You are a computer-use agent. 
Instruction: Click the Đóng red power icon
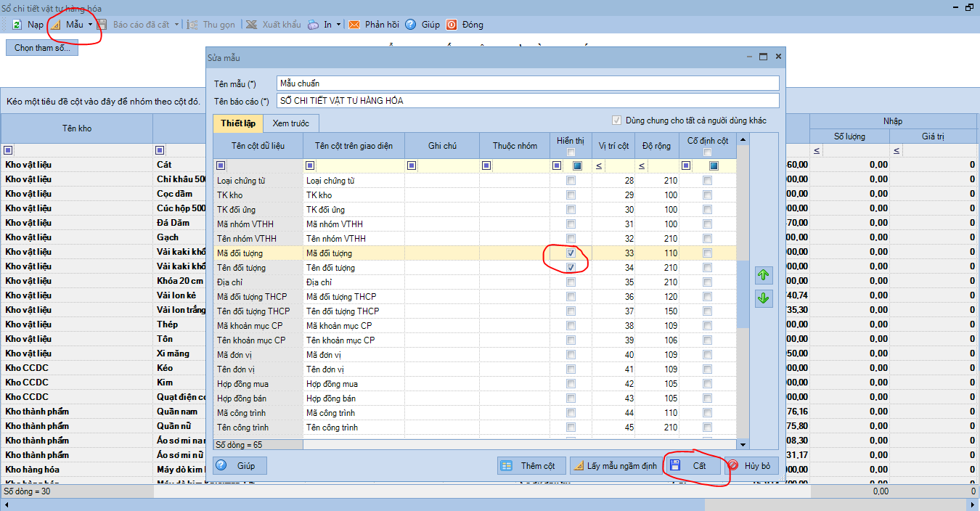[x=452, y=25]
